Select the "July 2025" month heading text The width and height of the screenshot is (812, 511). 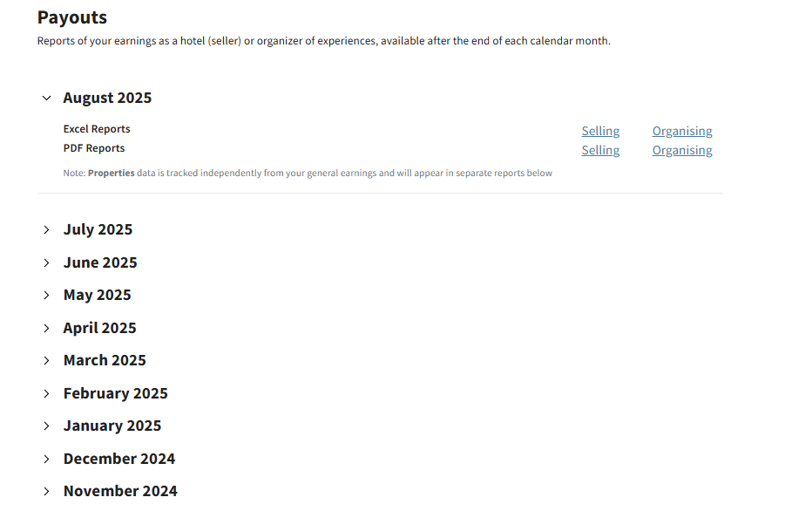[x=98, y=230]
